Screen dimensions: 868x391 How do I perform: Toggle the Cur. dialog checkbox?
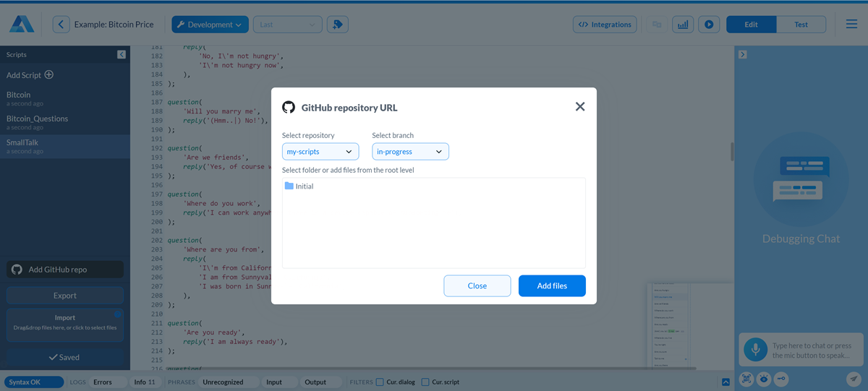tap(380, 382)
